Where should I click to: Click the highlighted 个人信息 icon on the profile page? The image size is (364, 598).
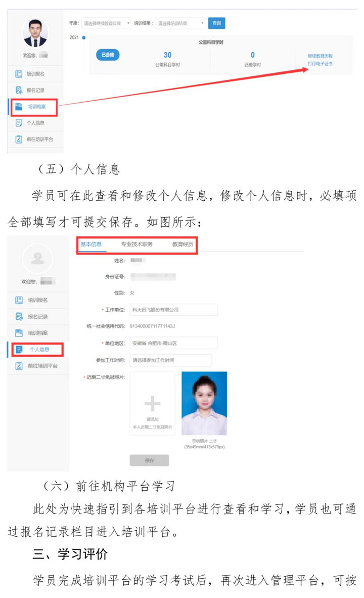click(19, 349)
